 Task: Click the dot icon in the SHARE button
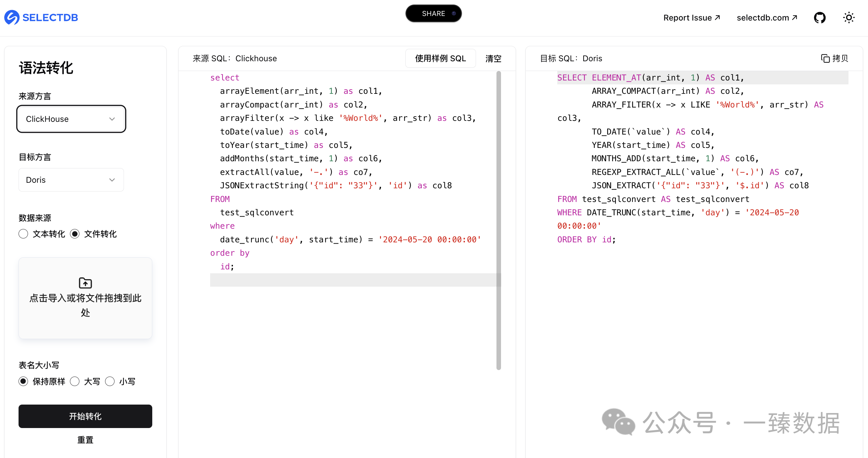click(454, 13)
